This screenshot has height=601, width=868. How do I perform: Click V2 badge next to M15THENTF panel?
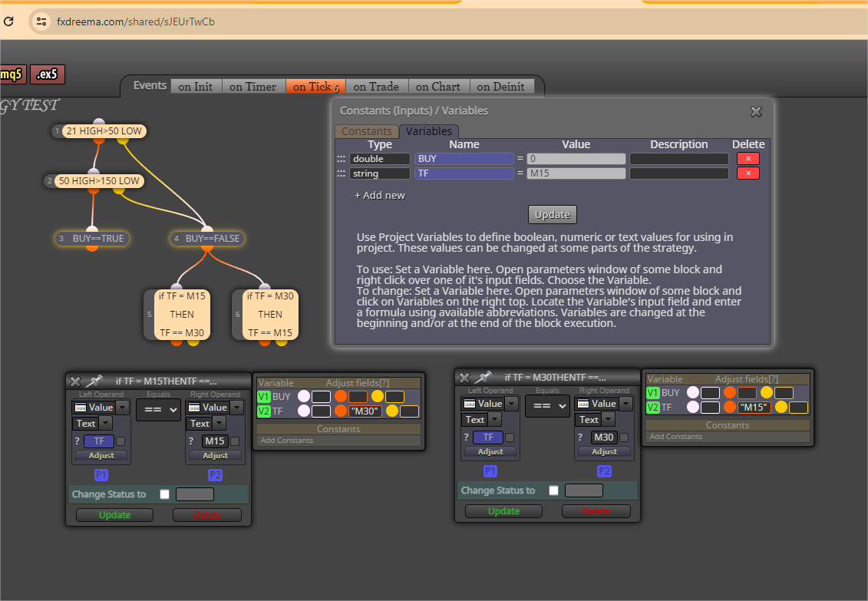coord(263,411)
